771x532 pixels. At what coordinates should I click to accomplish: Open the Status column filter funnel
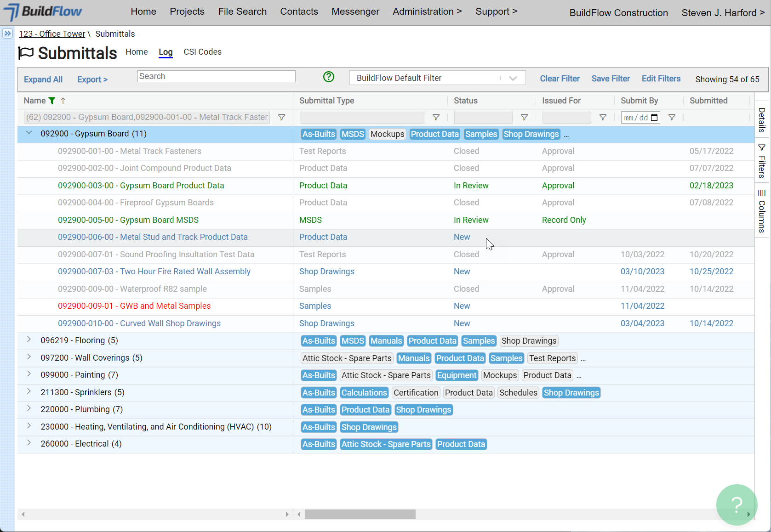coord(524,118)
